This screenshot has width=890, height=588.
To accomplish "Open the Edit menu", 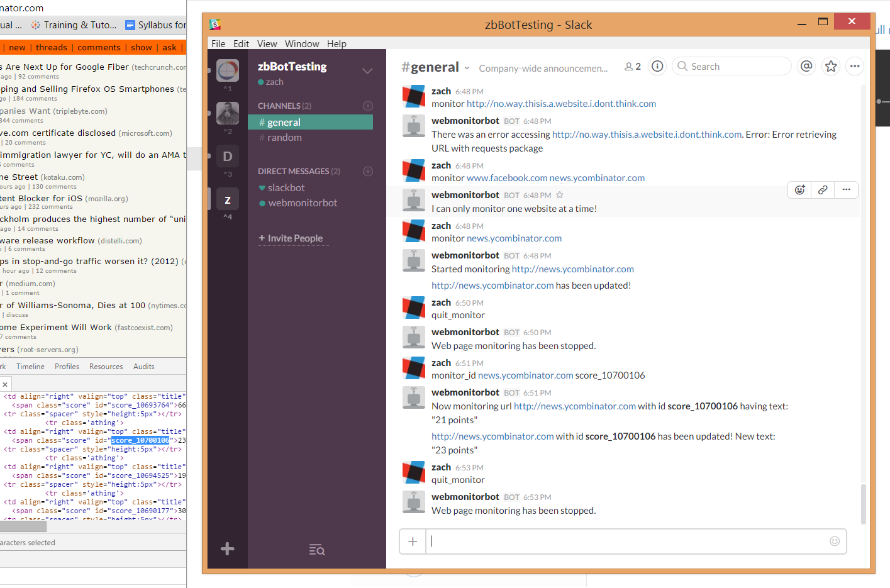I will pyautogui.click(x=241, y=43).
